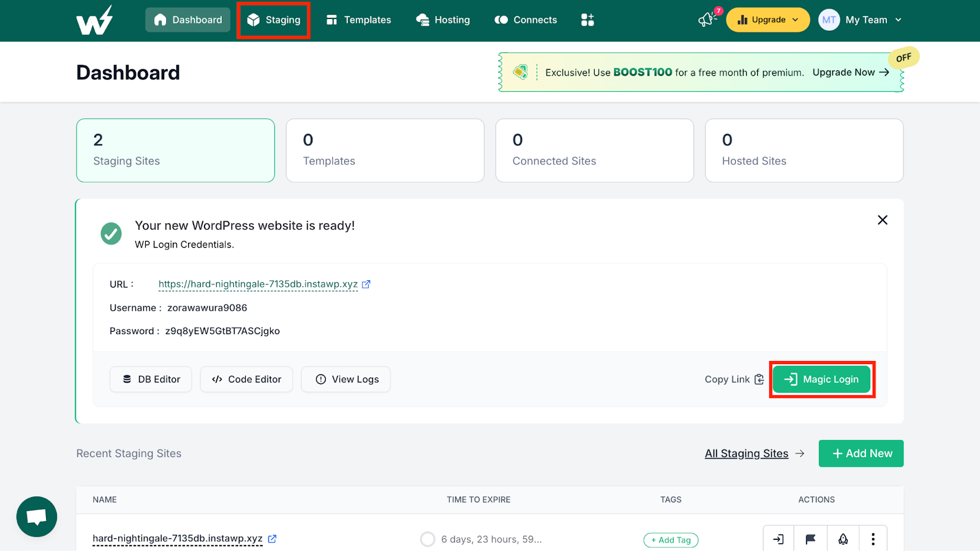Click the row's magic login arrow icon
Image resolution: width=980 pixels, height=551 pixels.
coord(778,539)
